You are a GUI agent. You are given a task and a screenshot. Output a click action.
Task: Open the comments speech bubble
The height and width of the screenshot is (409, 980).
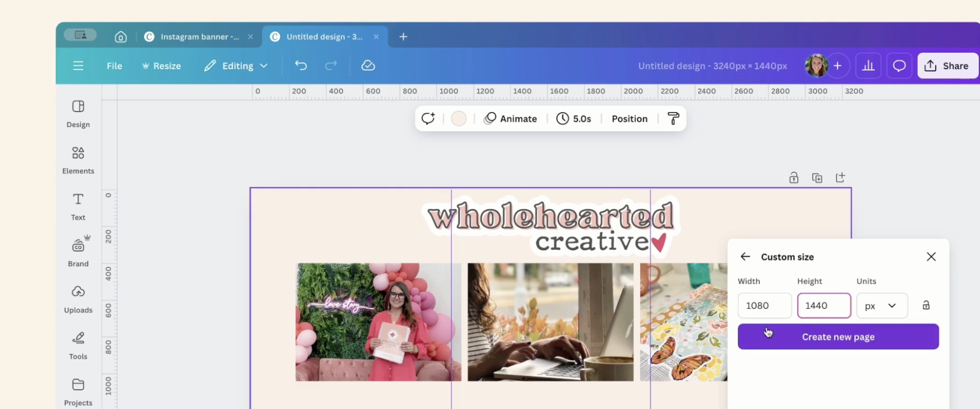click(x=899, y=66)
